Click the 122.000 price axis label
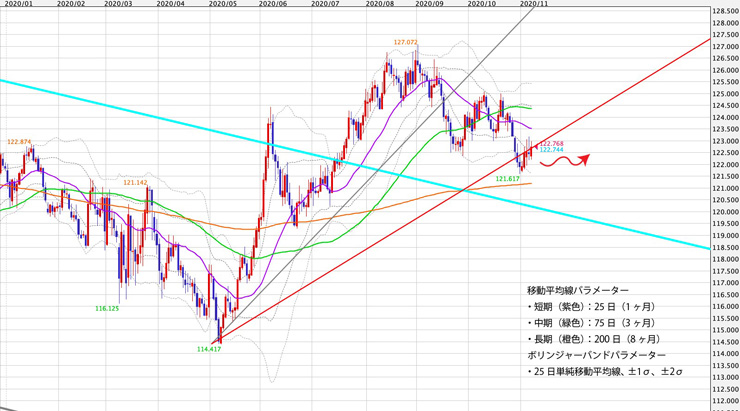 tap(726, 165)
